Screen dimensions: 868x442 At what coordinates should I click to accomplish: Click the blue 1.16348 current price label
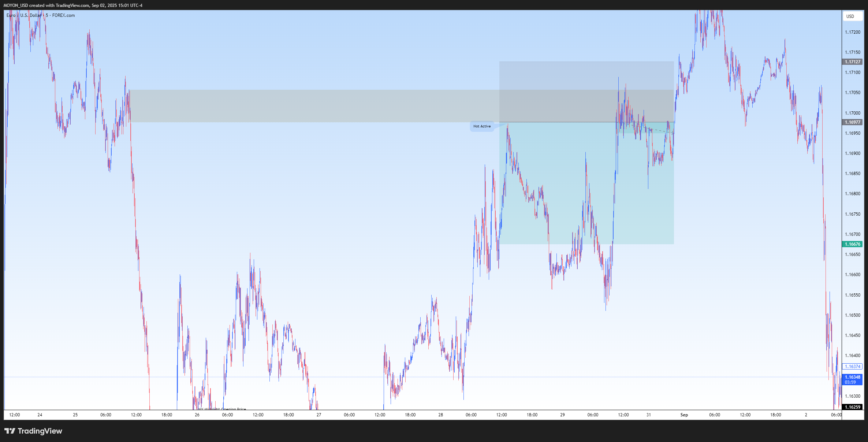[x=853, y=379]
